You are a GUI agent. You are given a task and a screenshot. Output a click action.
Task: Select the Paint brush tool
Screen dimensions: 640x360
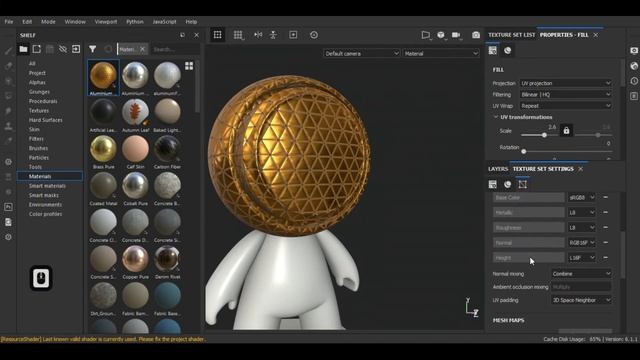[x=8, y=51]
